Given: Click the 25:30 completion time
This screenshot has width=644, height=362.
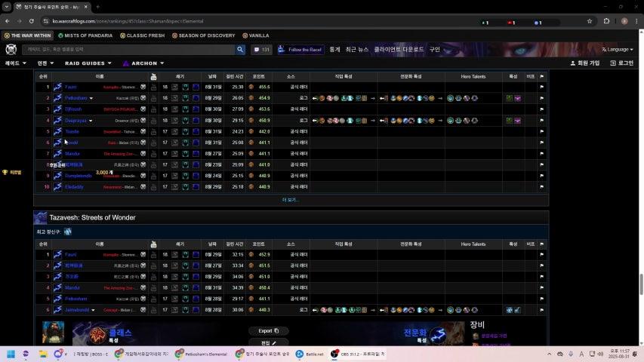Looking at the screenshot, I should (237, 87).
